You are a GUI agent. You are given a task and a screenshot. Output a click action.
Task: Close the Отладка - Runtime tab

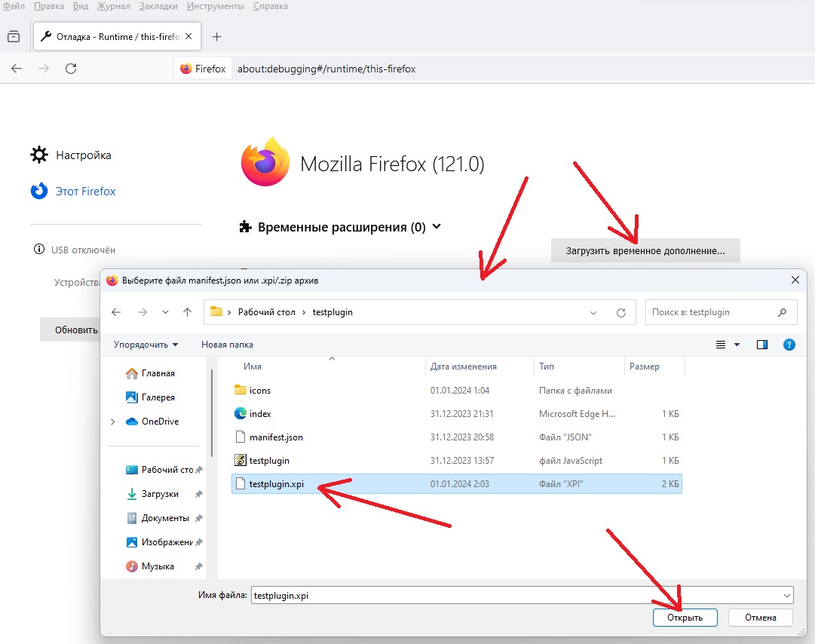[x=188, y=36]
